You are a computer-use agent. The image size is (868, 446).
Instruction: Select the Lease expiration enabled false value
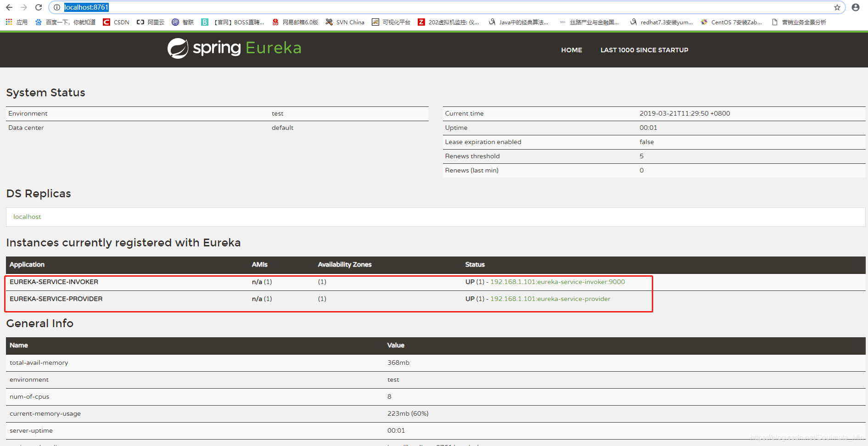(646, 142)
